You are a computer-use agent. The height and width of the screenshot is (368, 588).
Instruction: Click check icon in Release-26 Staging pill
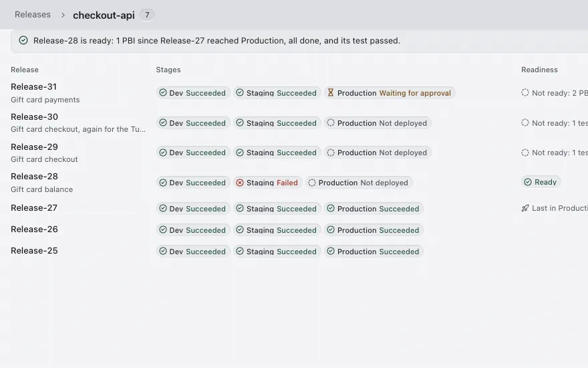[240, 229]
